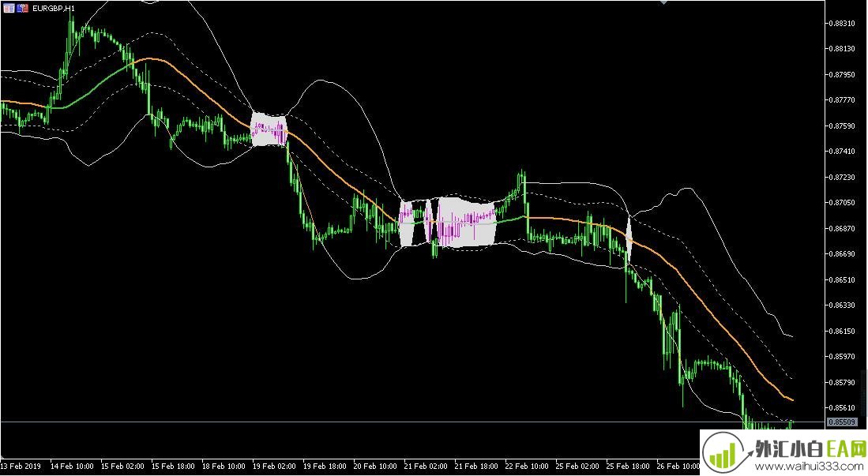Click the 0.86870 price axis label
868x476 pixels.
click(x=842, y=228)
